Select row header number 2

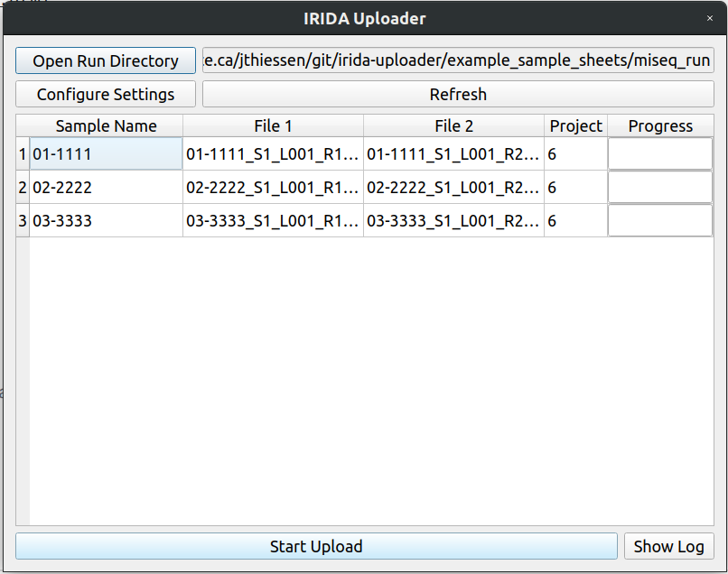(23, 187)
